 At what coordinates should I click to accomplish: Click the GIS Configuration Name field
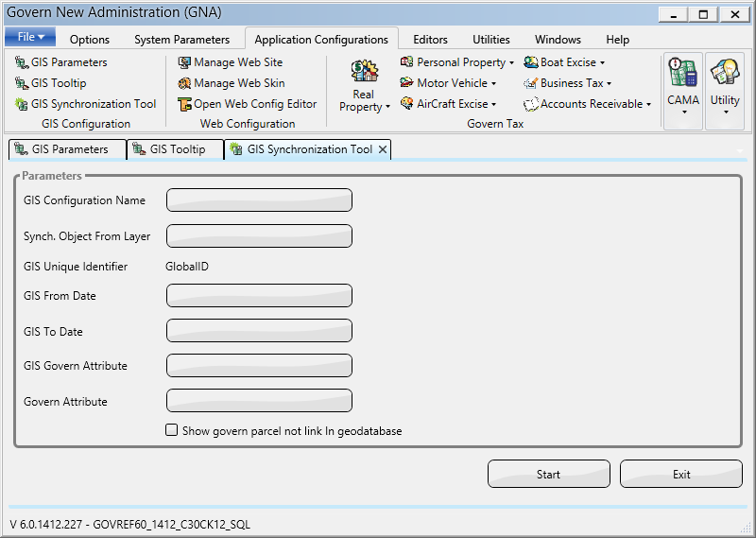259,200
